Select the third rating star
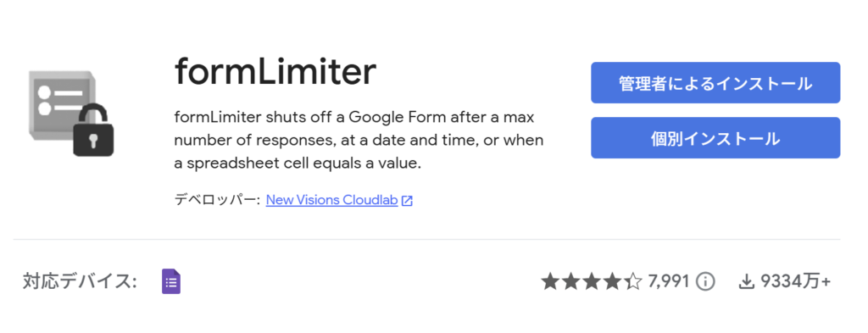 click(x=591, y=281)
